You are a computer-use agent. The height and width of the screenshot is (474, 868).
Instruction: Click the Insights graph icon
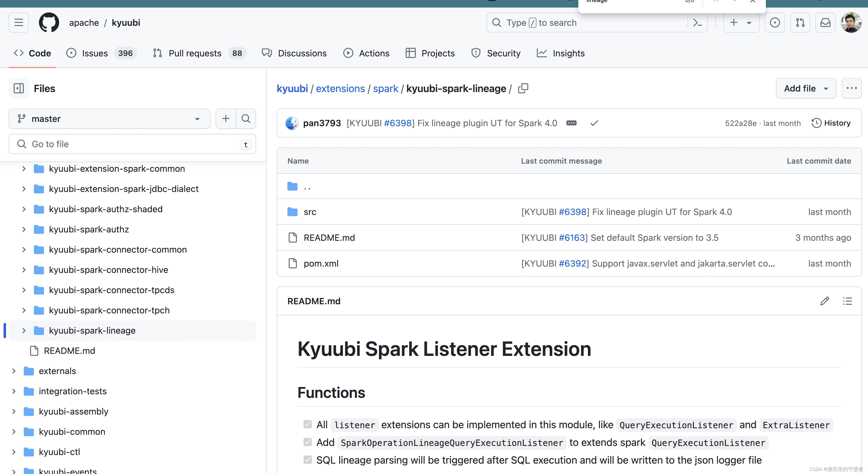pyautogui.click(x=542, y=53)
